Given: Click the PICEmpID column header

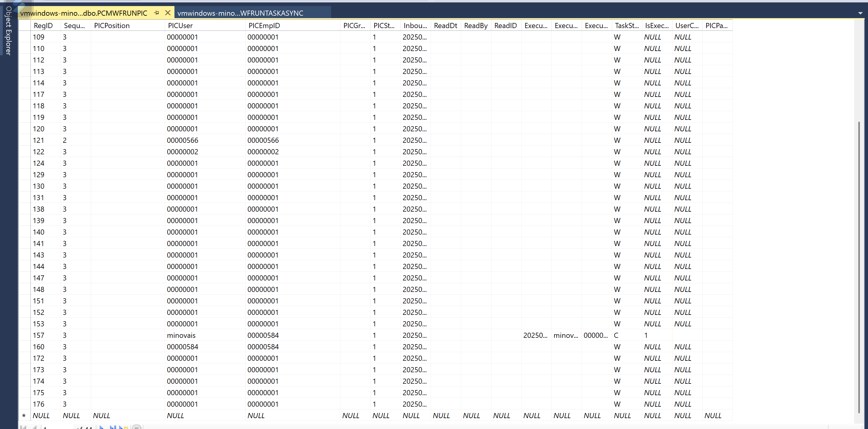Looking at the screenshot, I should (x=293, y=26).
